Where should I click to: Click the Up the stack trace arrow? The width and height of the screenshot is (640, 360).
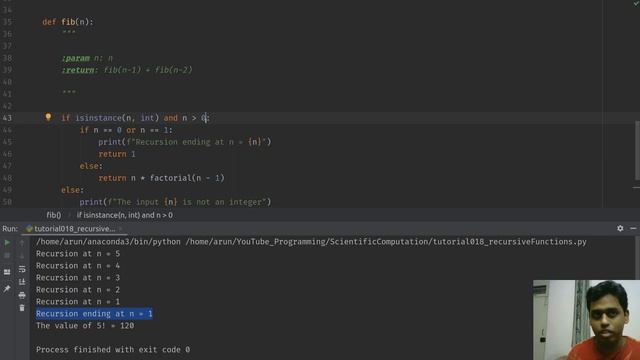pos(22,243)
